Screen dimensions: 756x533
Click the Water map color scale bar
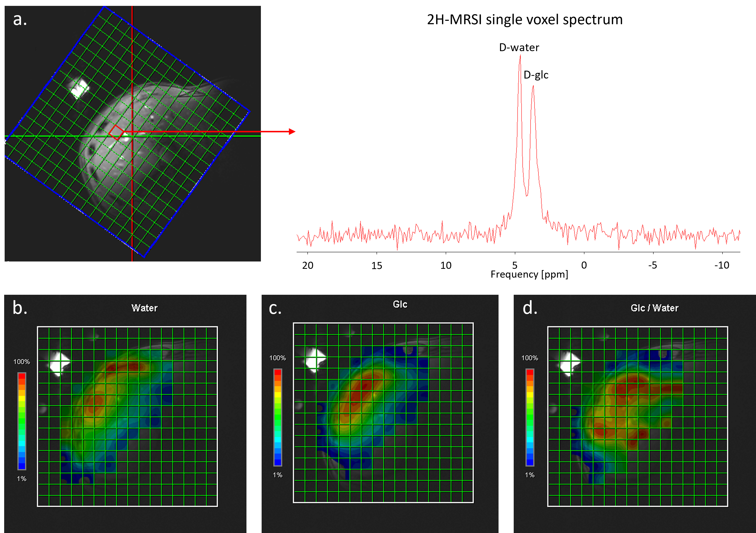pos(22,421)
